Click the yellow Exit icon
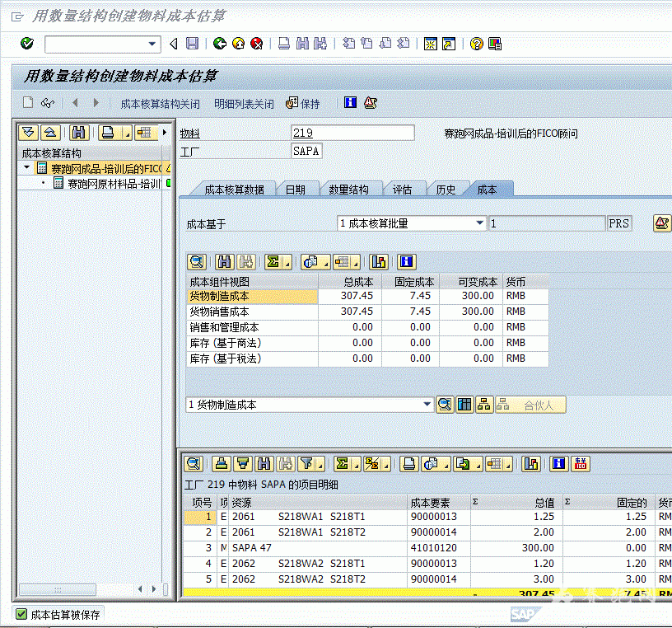This screenshot has width=672, height=628. click(238, 44)
